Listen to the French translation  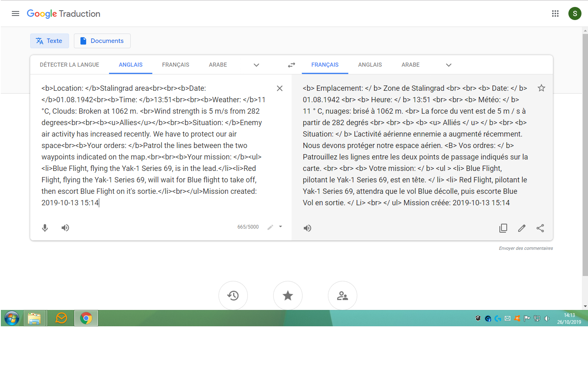click(307, 228)
